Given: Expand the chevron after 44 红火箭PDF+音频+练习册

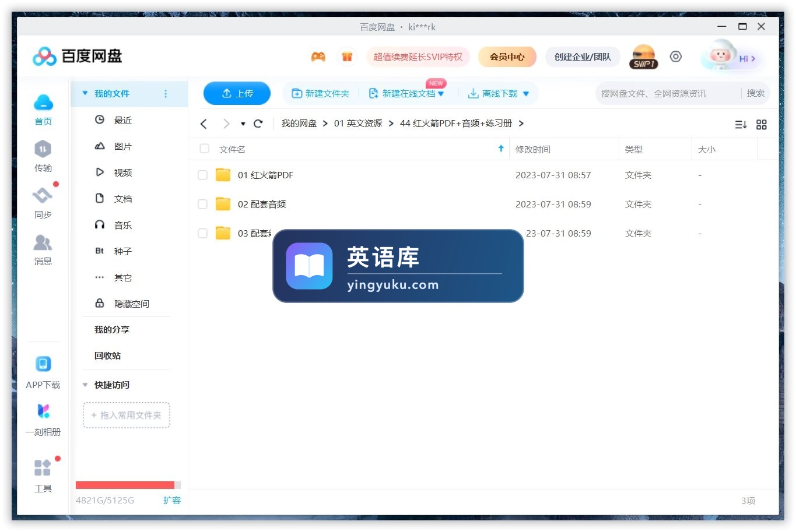Looking at the screenshot, I should [x=521, y=124].
